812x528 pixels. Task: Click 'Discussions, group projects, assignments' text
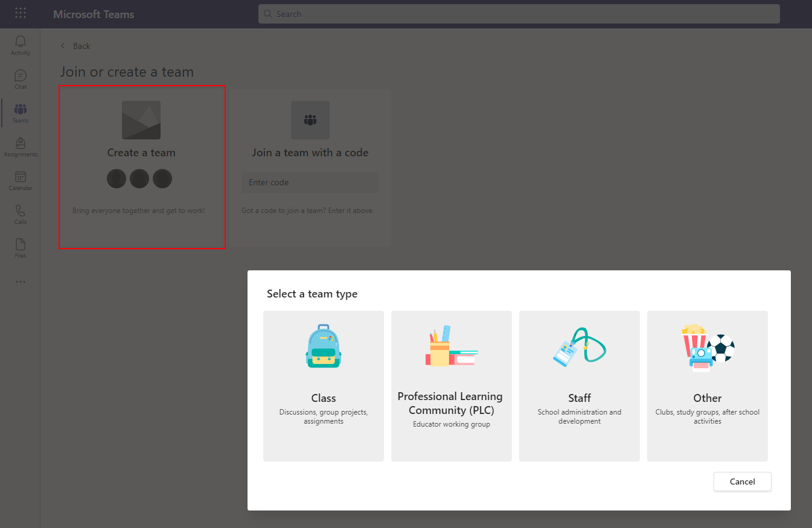pos(324,417)
